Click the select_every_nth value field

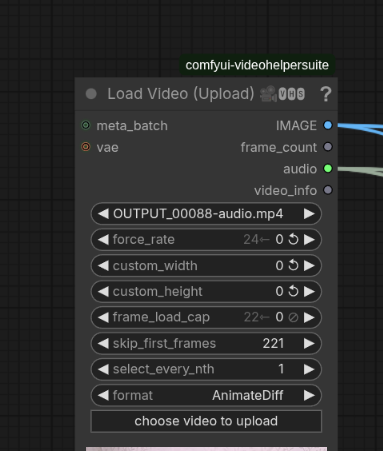(206, 369)
